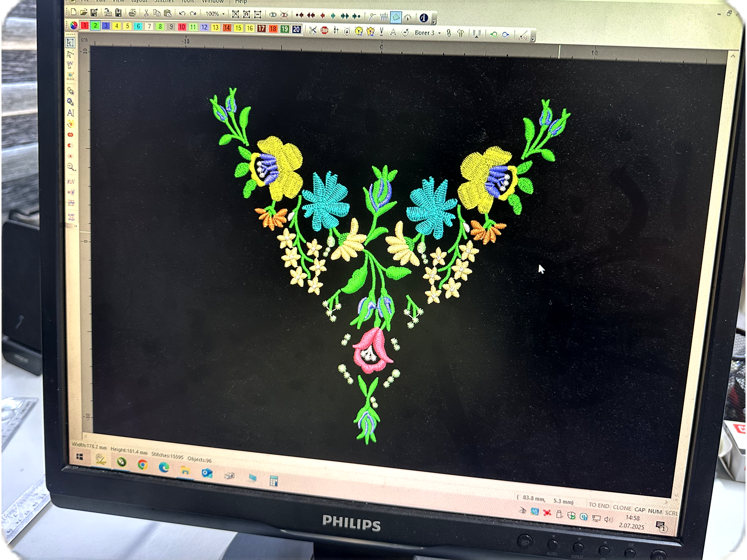Toggle the crossed-out eye hide icon
Viewport: 747px width, 560px height.
coord(284,15)
